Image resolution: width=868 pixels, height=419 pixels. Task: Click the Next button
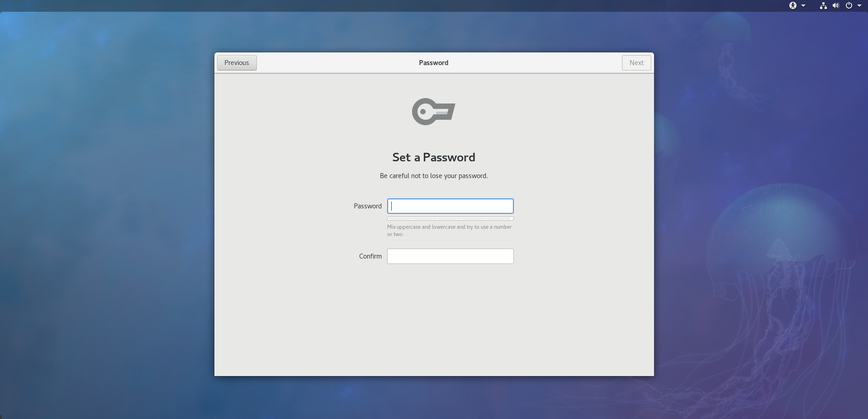pos(636,63)
